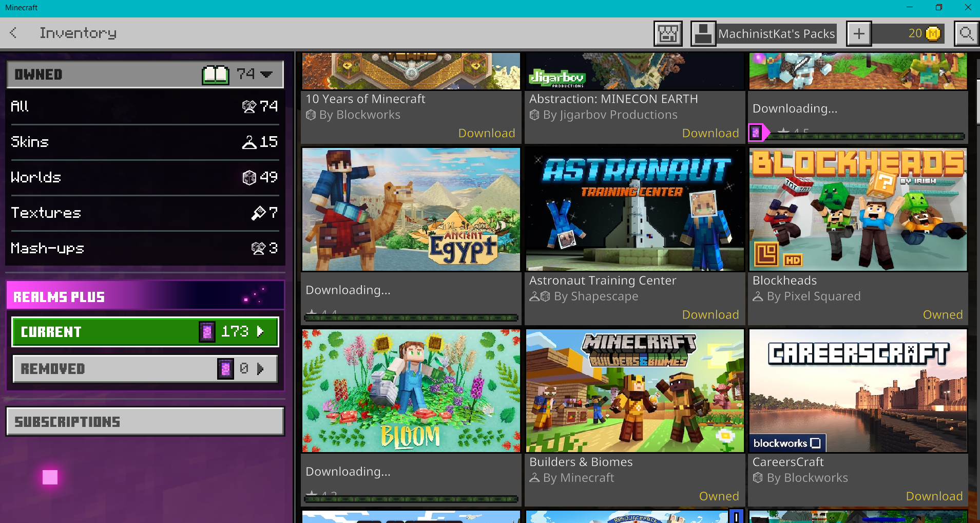
Task: Select the Skins category filter
Action: tap(145, 142)
